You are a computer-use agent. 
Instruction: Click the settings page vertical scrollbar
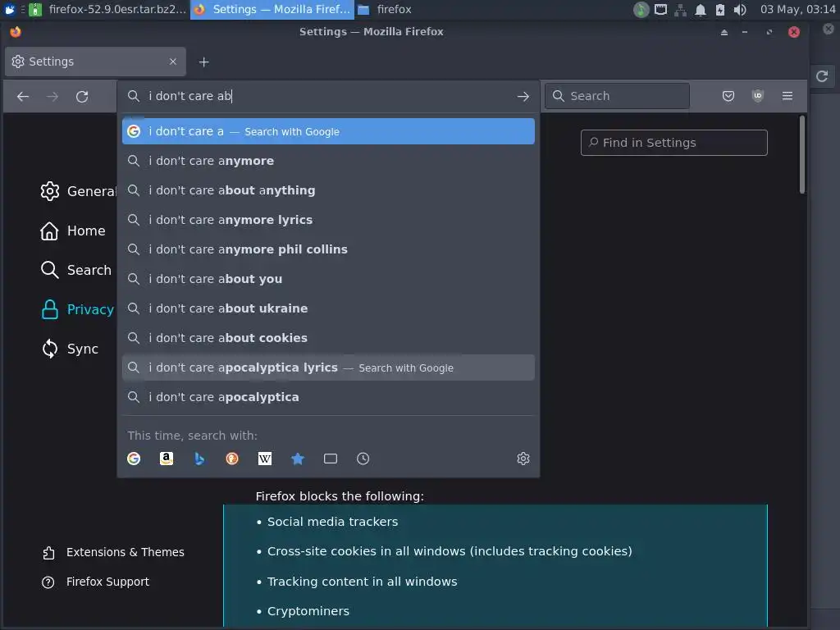pyautogui.click(x=802, y=155)
